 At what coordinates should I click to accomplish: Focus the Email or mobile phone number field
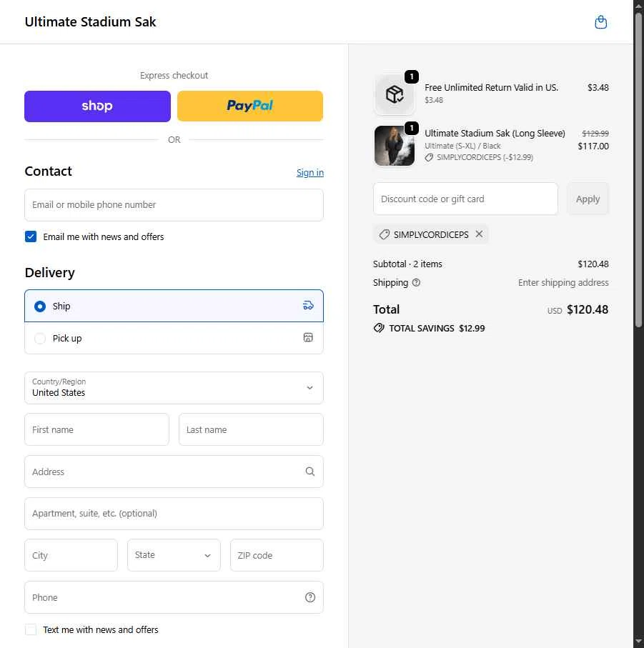(174, 205)
